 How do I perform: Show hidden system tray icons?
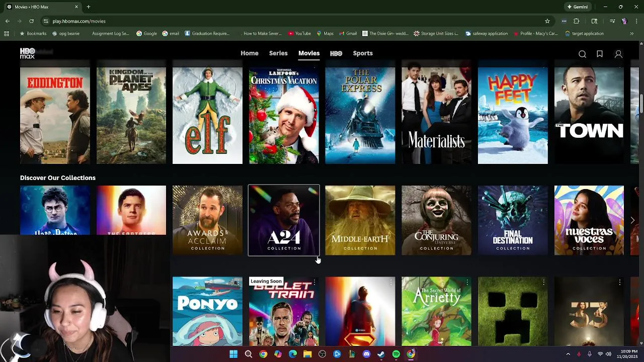(568, 354)
